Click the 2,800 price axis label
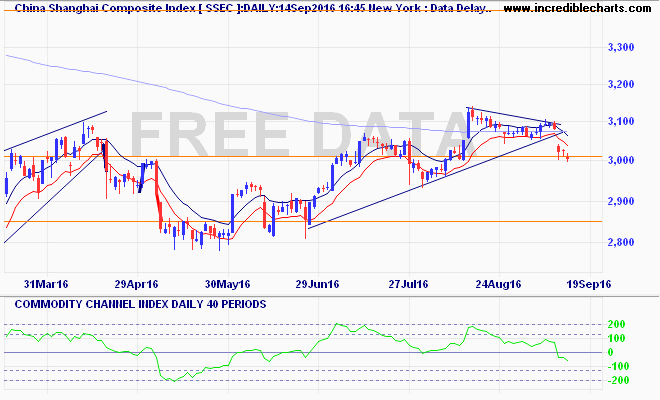The height and width of the screenshot is (400, 660). tap(621, 243)
